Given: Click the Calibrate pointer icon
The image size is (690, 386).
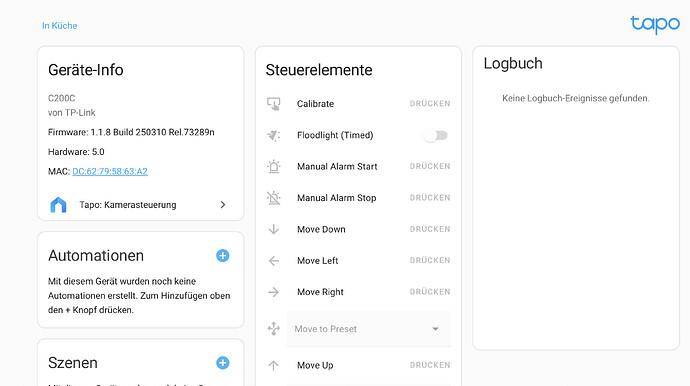Looking at the screenshot, I should click(273, 104).
